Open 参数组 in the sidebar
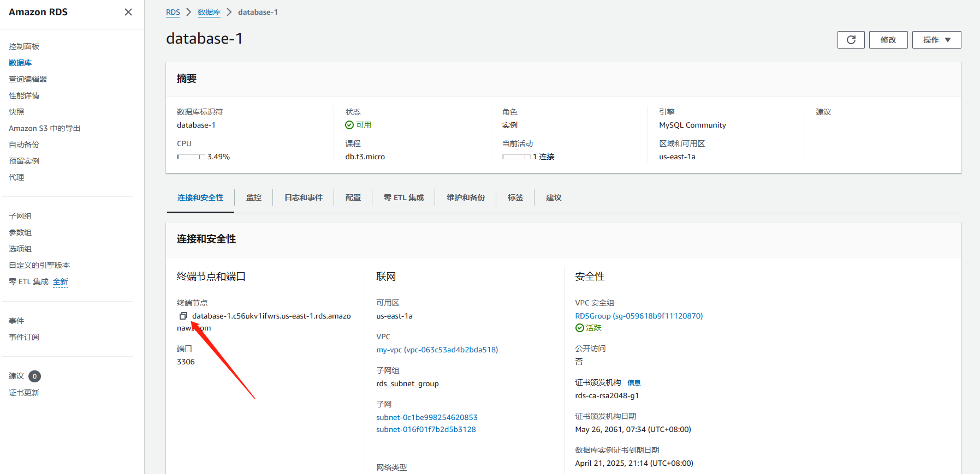Viewport: 980px width, 474px height. pos(20,232)
